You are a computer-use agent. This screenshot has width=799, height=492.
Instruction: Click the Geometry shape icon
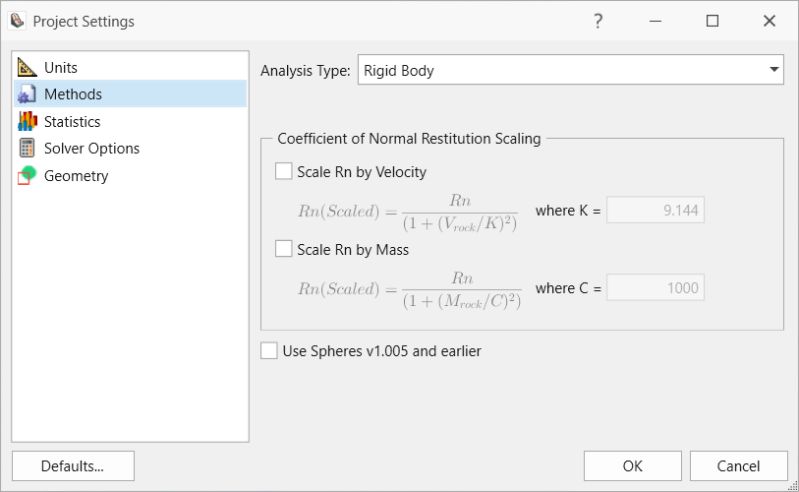27,176
